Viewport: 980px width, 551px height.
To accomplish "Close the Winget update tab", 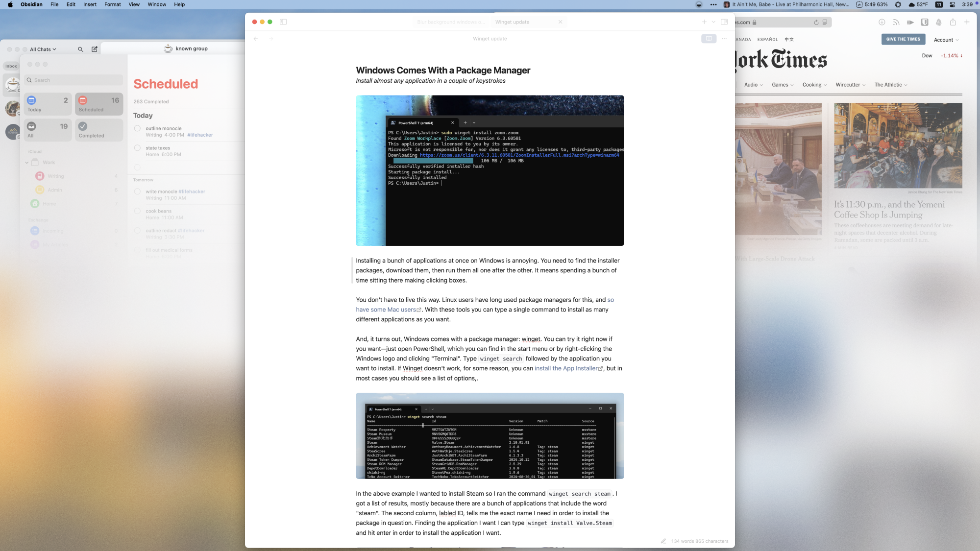I will 560,22.
